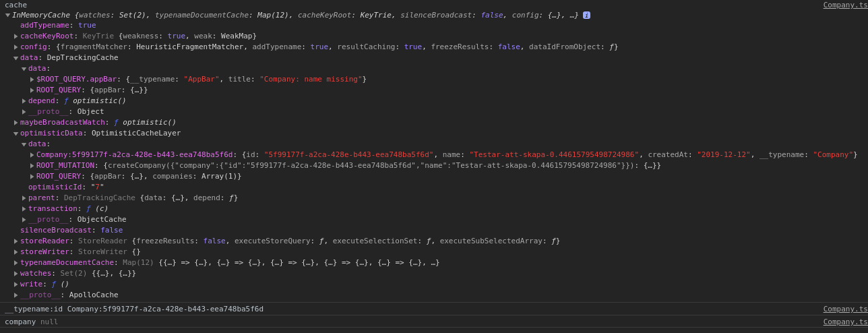Expand the __proto__ Object entry
This screenshot has width=868, height=333.
pos(24,112)
